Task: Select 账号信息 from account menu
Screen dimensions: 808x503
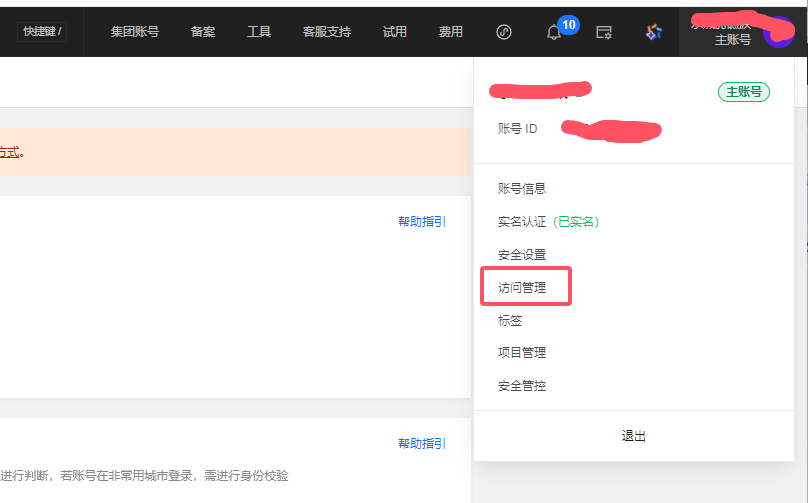Action: [521, 188]
